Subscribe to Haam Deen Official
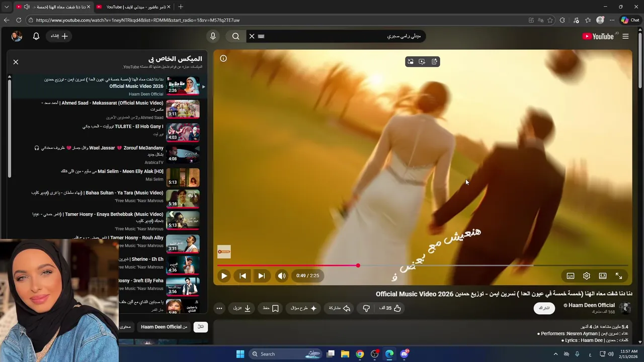Viewport: 644px width, 362px height. pyautogui.click(x=544, y=308)
